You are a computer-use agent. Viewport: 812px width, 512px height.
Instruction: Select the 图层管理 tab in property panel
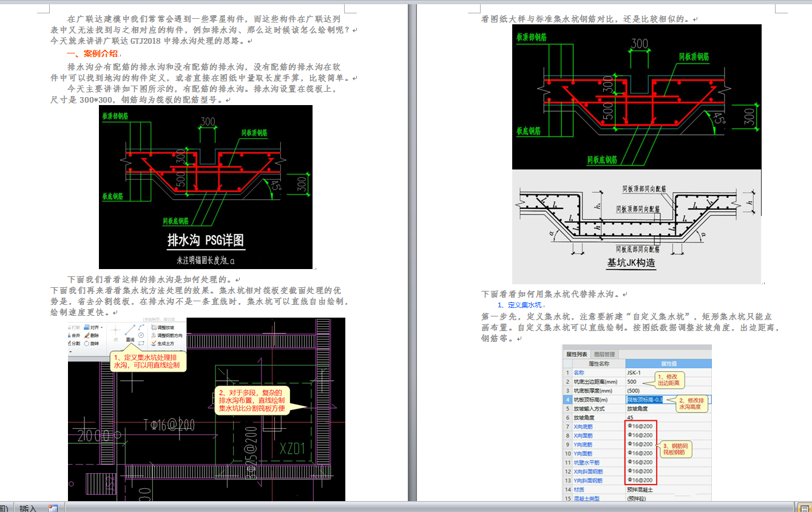click(604, 355)
